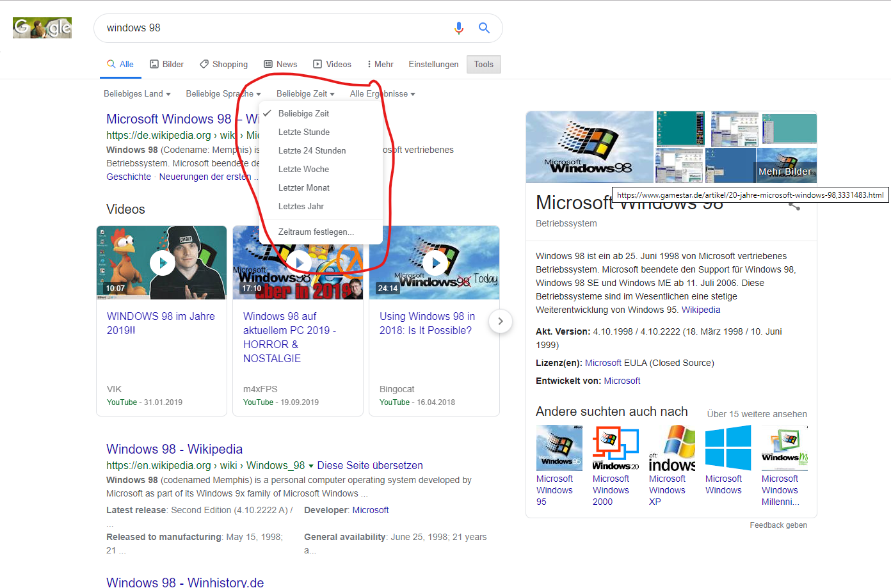Collapse the Beliebige Zeit dropdown
891x588 pixels.
click(x=305, y=93)
